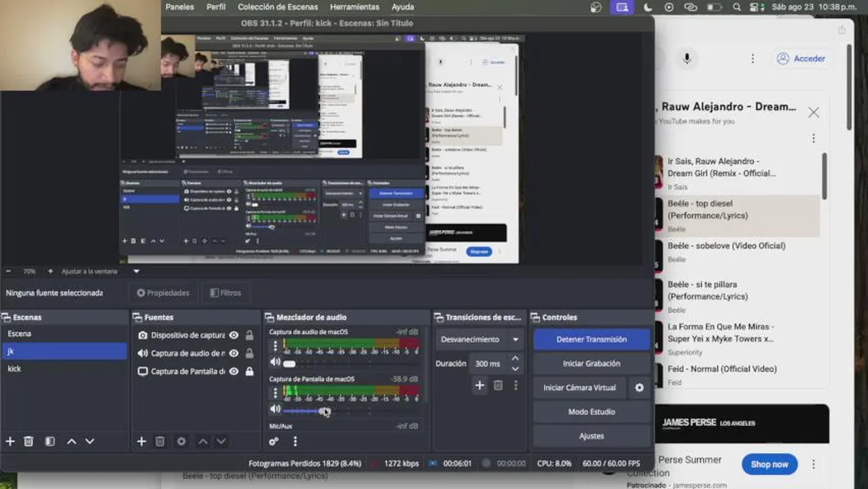Remove source using the Fuentes trash icon

tap(160, 441)
